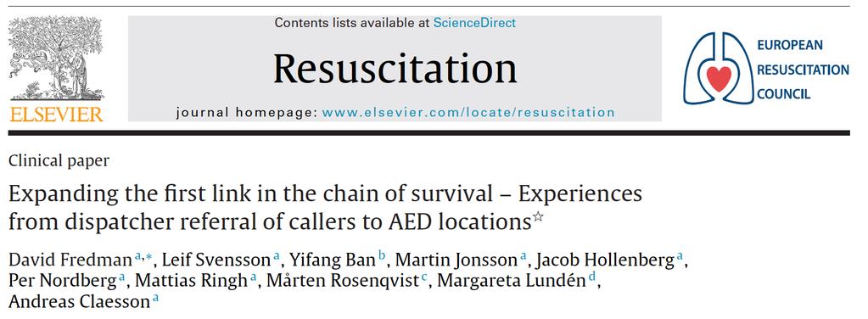
Task: Click affiliation superscript c after Mårten Rosenqvist
Action: [x=424, y=277]
